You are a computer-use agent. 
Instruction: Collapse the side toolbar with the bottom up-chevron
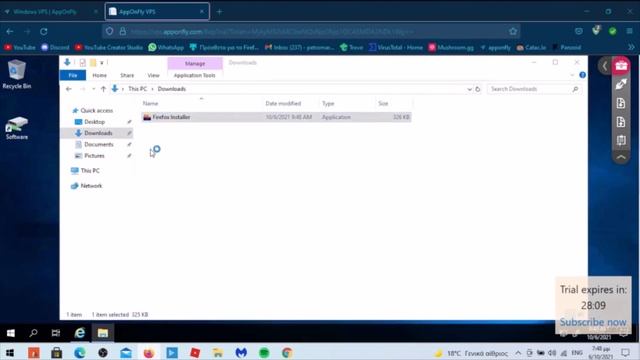[621, 158]
